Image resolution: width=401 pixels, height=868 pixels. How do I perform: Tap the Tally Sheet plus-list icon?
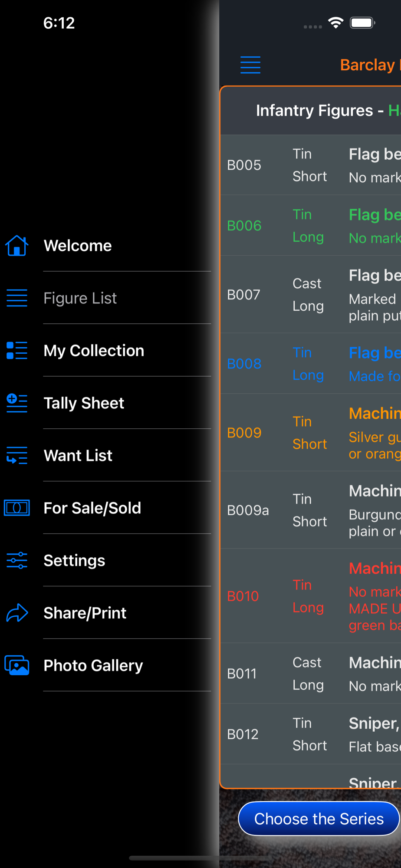(17, 403)
